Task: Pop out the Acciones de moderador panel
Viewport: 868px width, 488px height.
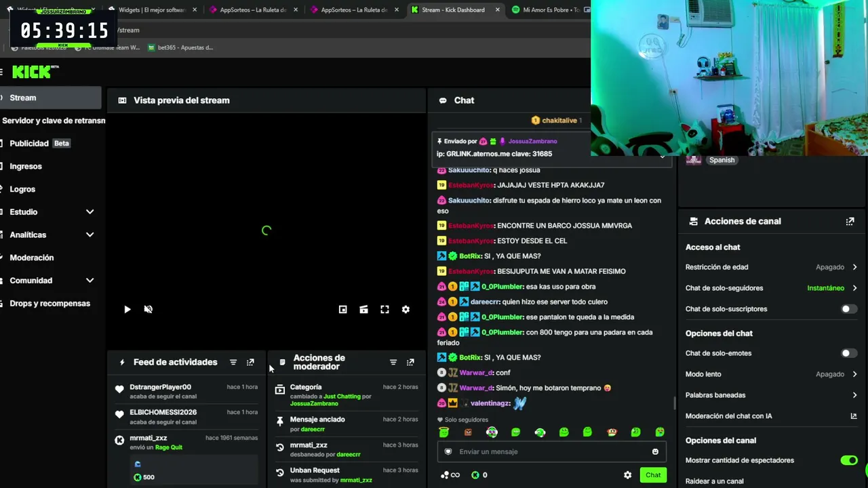Action: click(410, 363)
